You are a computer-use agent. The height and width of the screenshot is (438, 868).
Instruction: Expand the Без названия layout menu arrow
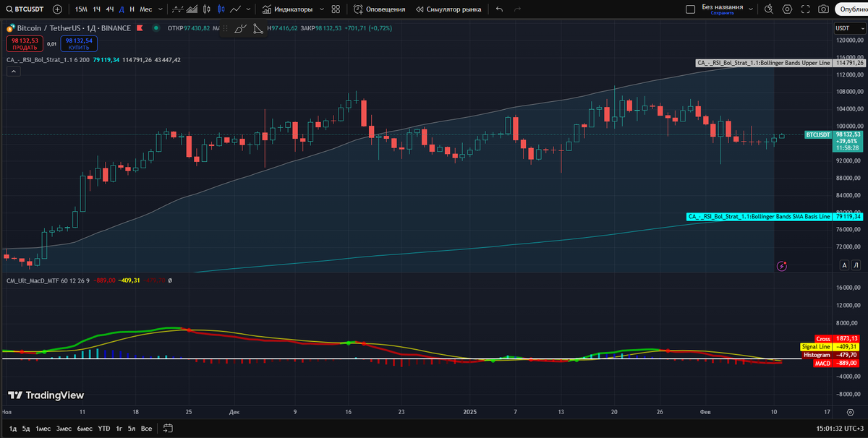(x=749, y=9)
